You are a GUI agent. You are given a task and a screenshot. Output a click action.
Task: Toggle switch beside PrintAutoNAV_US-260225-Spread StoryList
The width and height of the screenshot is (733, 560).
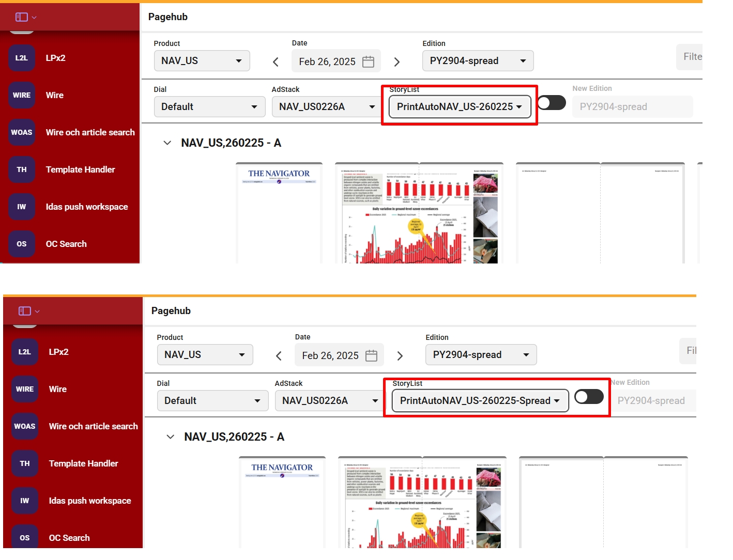click(x=589, y=397)
